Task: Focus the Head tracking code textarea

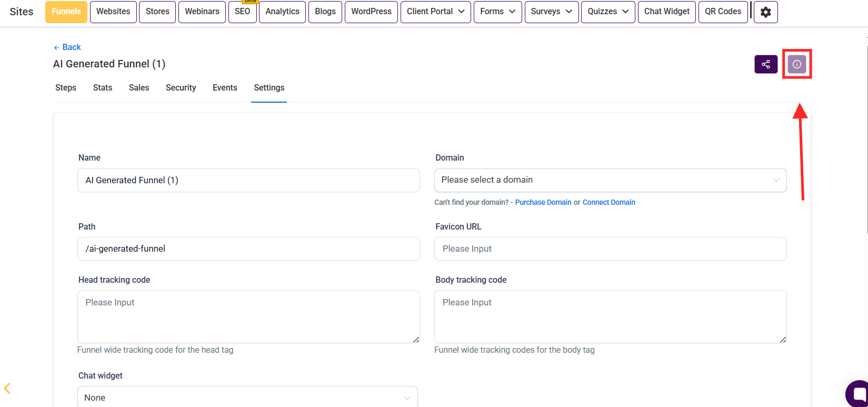Action: click(x=248, y=316)
